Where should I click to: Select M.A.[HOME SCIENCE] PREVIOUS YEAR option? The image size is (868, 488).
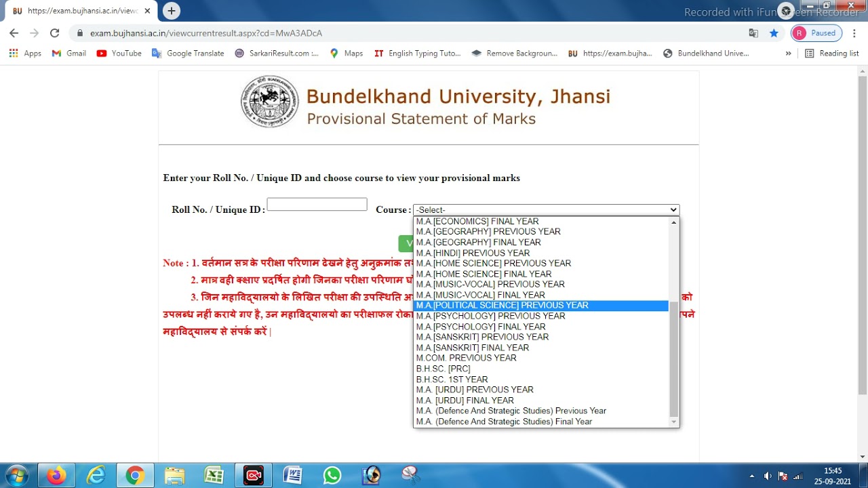[541, 263]
